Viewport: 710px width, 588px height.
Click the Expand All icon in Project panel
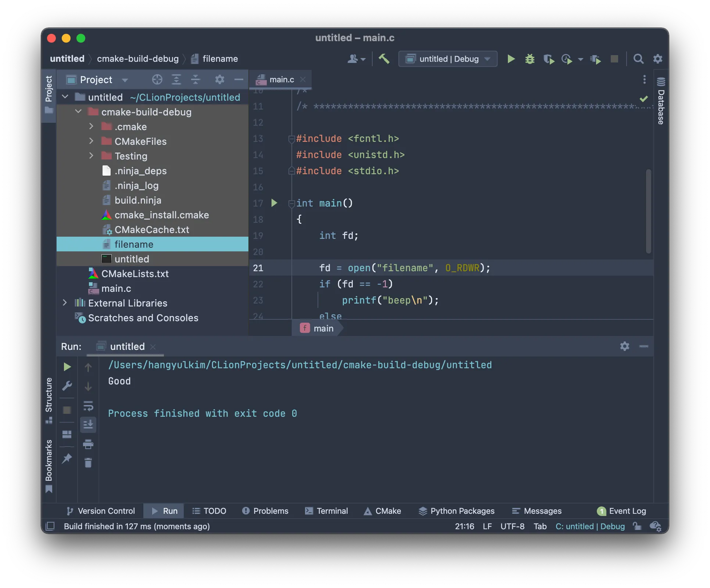176,79
